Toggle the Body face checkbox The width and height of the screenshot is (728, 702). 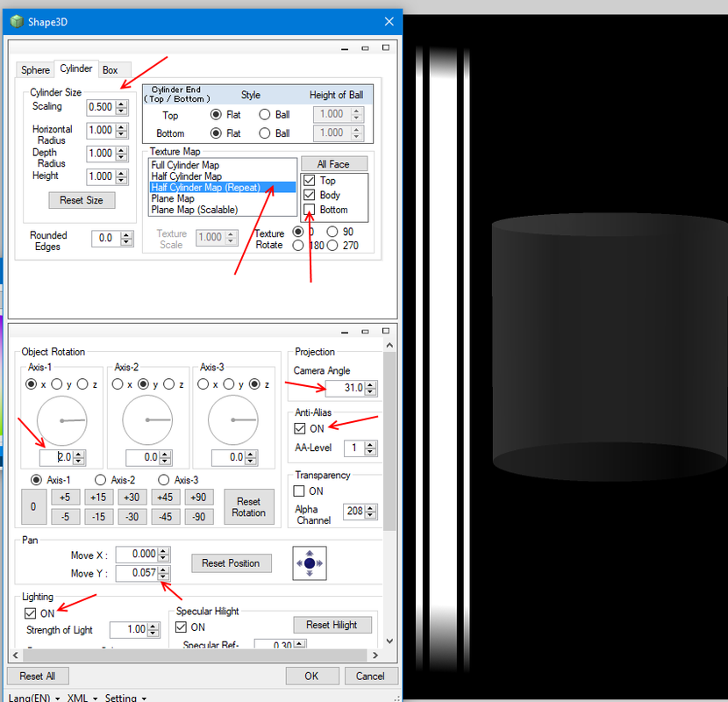coord(310,195)
